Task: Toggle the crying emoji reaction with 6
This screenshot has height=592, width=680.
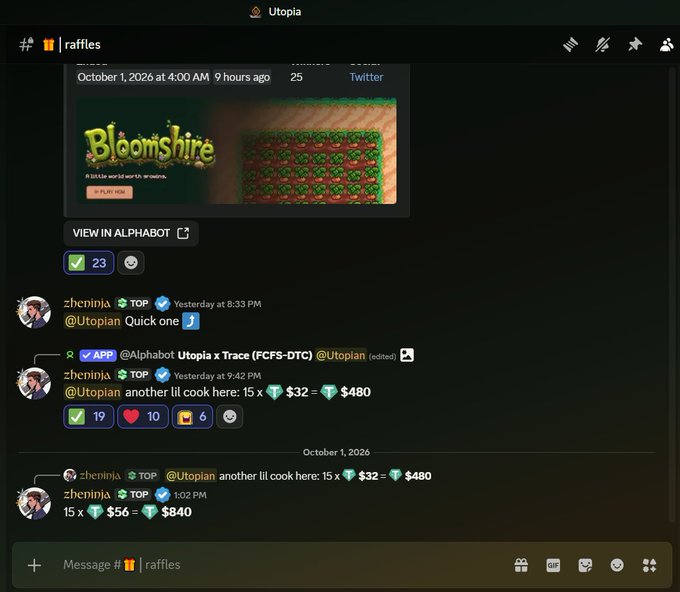Action: (x=192, y=416)
